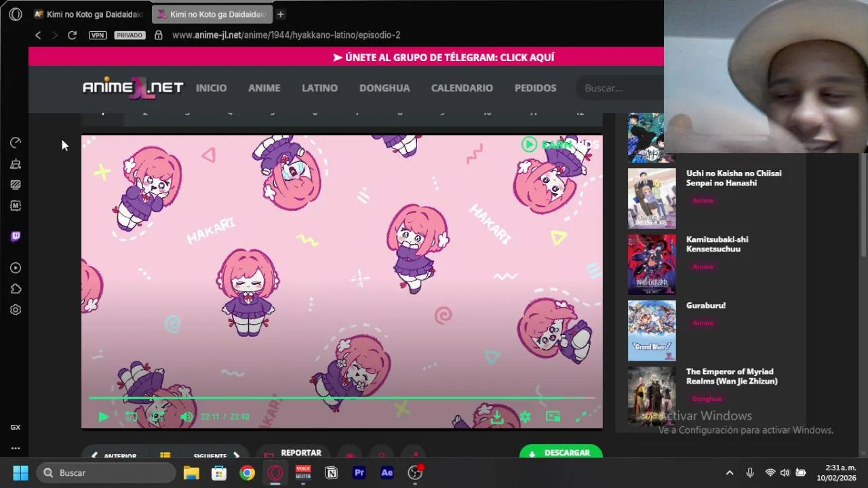Open INICIO in site navigation
868x488 pixels.
pos(211,88)
